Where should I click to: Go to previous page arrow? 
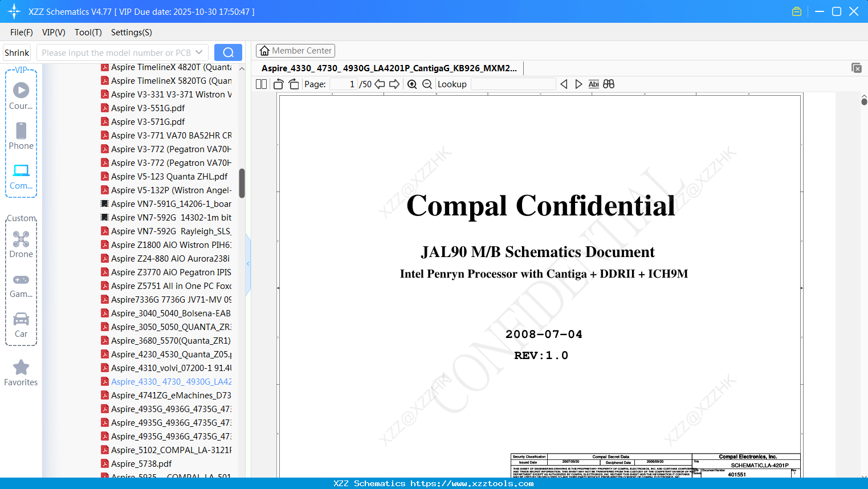coord(380,84)
